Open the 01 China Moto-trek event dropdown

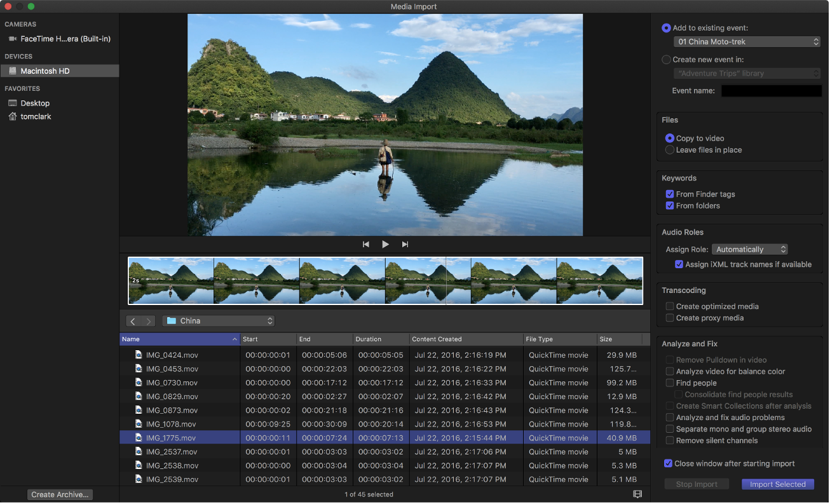click(747, 41)
